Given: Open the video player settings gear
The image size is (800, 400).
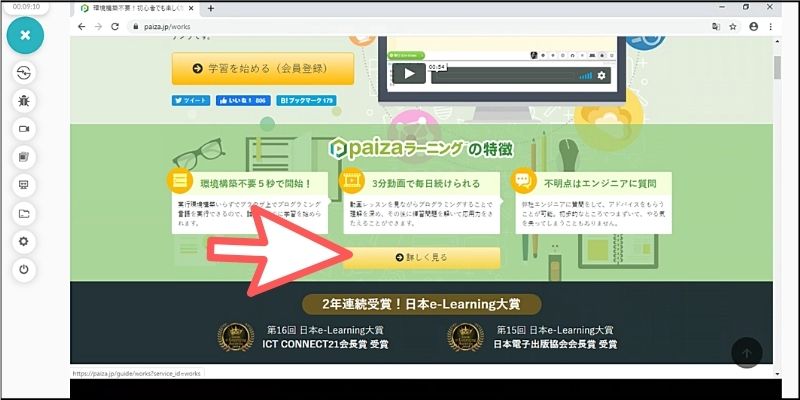Looking at the screenshot, I should 602,76.
